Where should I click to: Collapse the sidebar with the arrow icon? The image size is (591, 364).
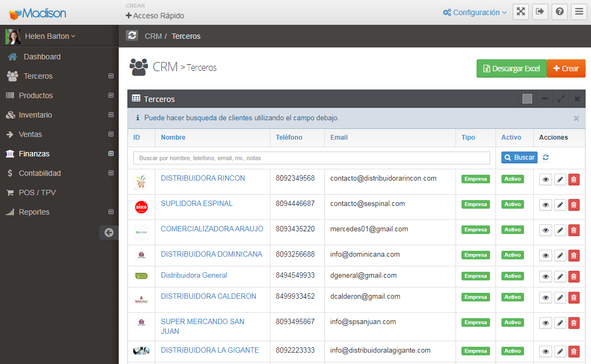click(108, 232)
